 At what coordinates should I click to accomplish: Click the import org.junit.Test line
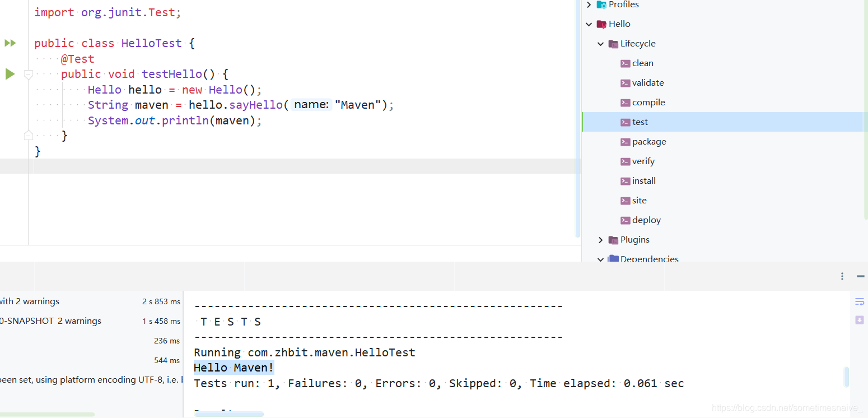[x=108, y=12]
